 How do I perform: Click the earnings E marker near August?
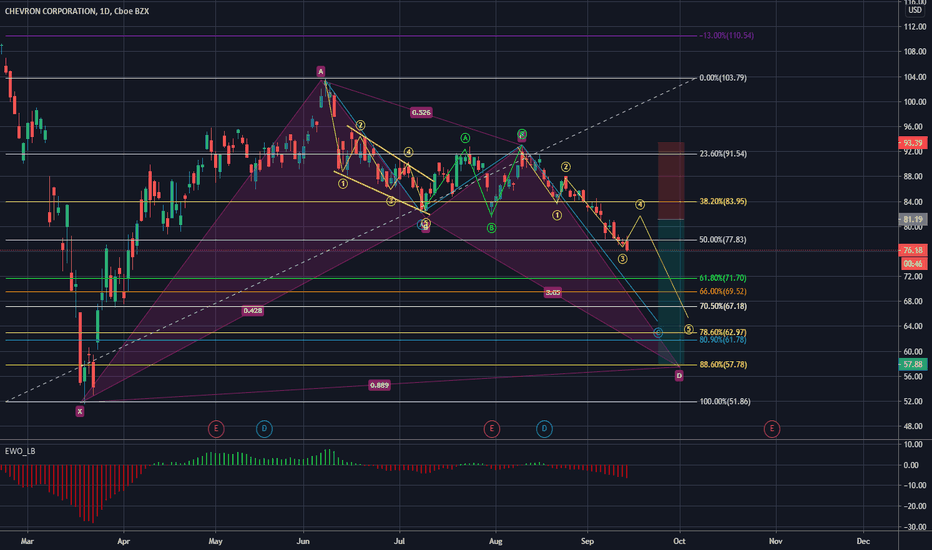(492, 429)
